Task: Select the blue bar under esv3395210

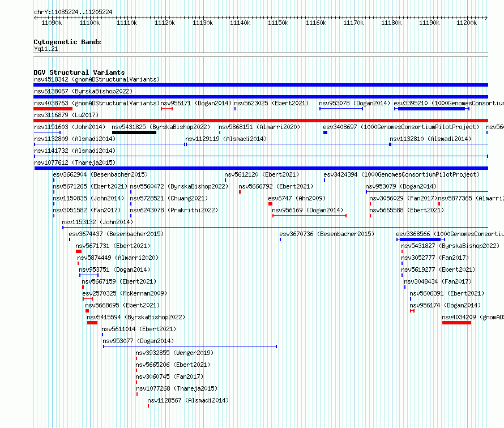Action: click(432, 109)
